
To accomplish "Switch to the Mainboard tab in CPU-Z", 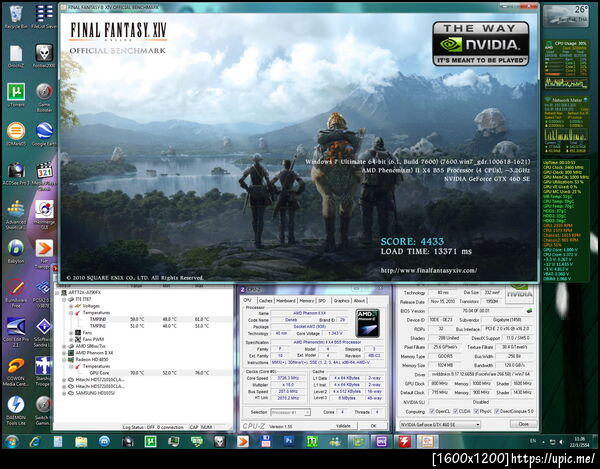I will click(x=285, y=301).
